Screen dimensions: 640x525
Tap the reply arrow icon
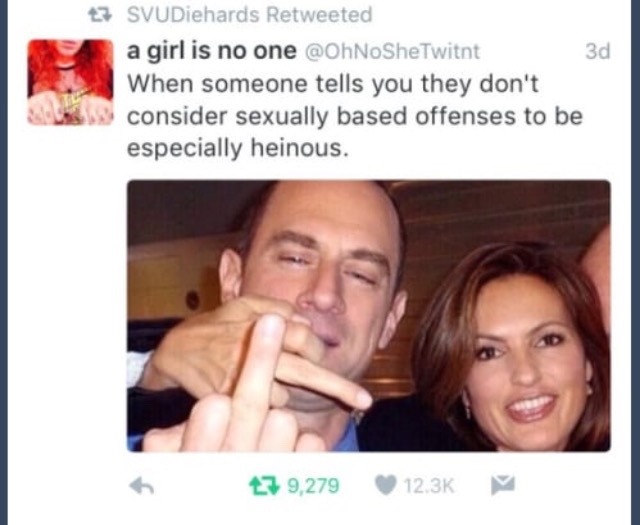[141, 486]
